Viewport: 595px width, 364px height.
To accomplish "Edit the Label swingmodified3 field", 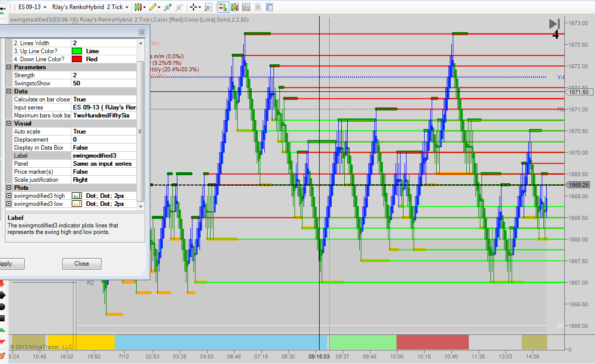I will 104,156.
